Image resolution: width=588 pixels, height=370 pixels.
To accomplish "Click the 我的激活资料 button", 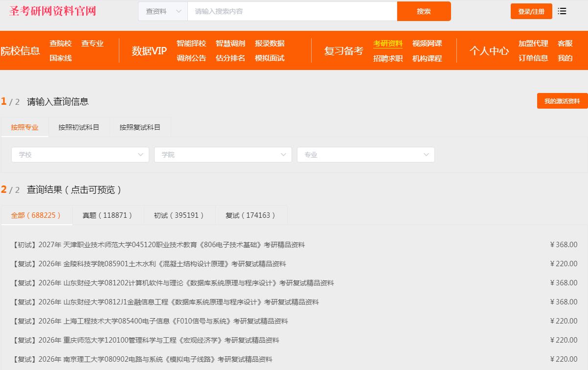I will pyautogui.click(x=562, y=101).
